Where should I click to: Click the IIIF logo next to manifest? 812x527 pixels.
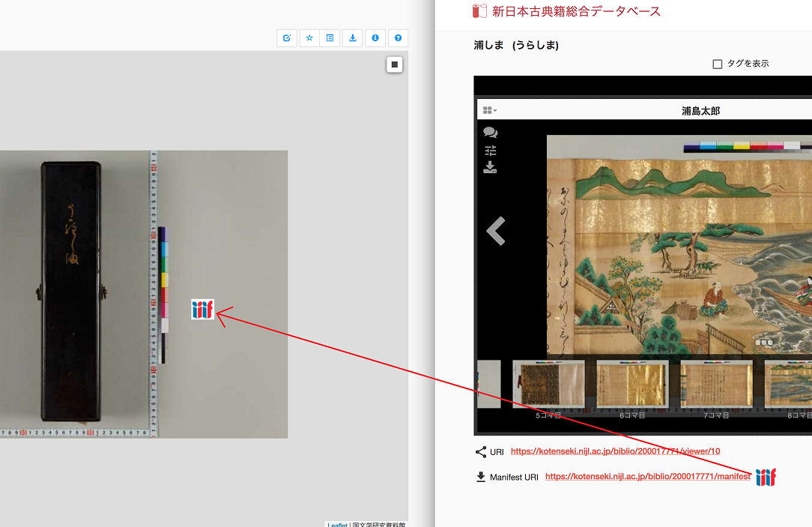click(766, 477)
